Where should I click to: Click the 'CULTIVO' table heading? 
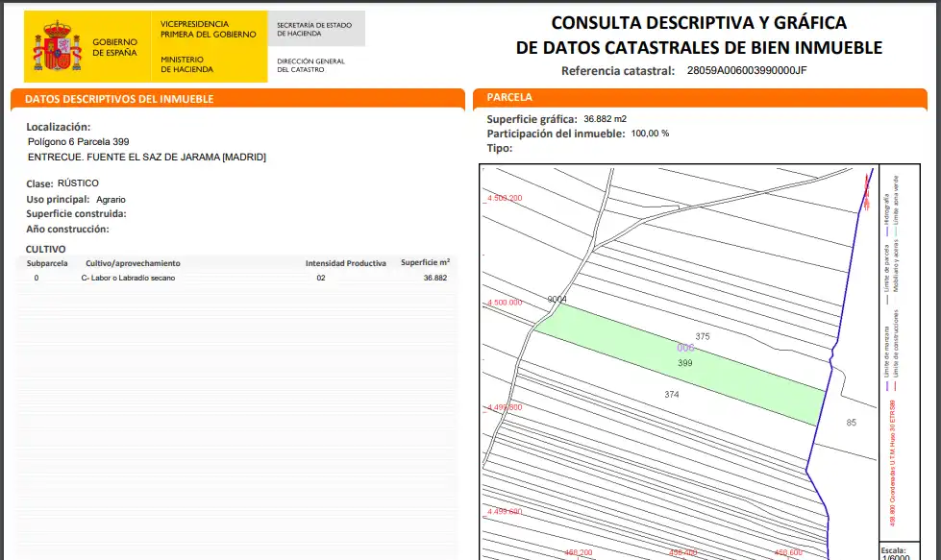click(45, 249)
